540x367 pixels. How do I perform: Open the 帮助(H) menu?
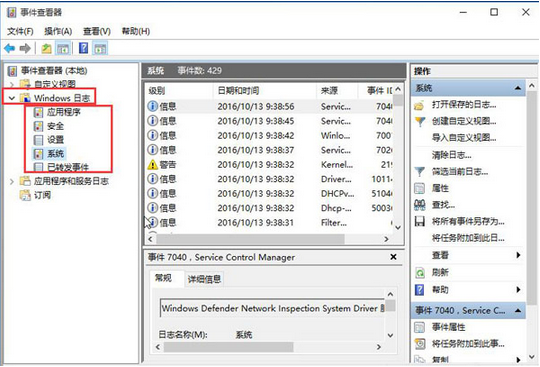[x=136, y=31]
